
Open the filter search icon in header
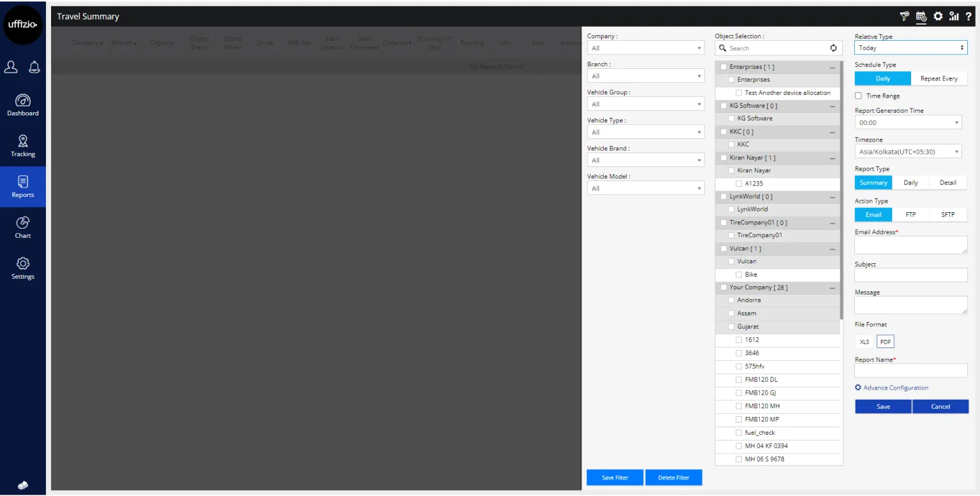point(904,17)
